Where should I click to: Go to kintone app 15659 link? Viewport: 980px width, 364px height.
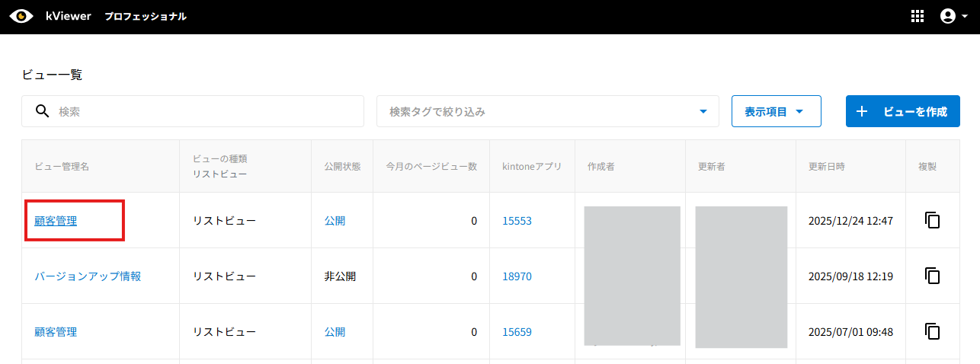pyautogui.click(x=517, y=332)
